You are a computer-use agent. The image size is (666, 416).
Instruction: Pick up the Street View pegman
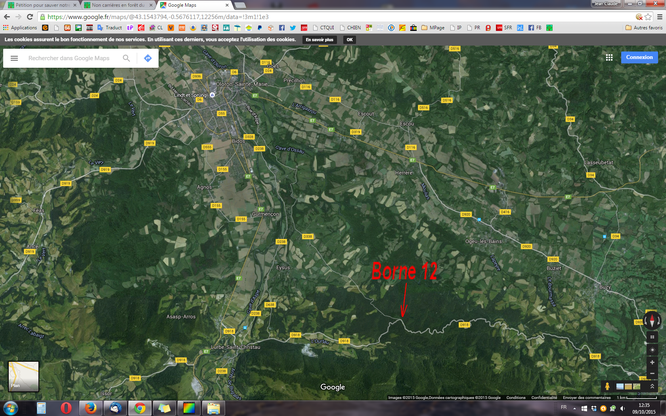607,386
